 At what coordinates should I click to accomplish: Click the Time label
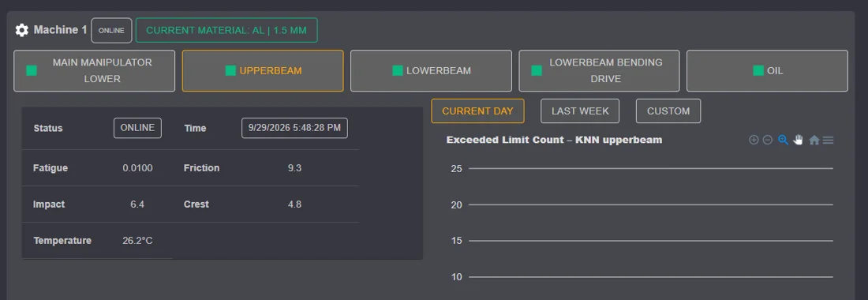point(195,128)
